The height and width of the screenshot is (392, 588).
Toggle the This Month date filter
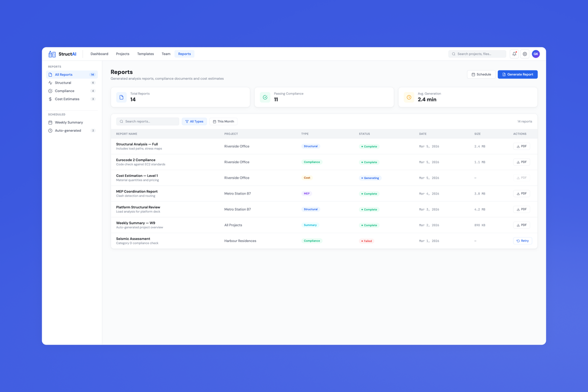pyautogui.click(x=223, y=121)
